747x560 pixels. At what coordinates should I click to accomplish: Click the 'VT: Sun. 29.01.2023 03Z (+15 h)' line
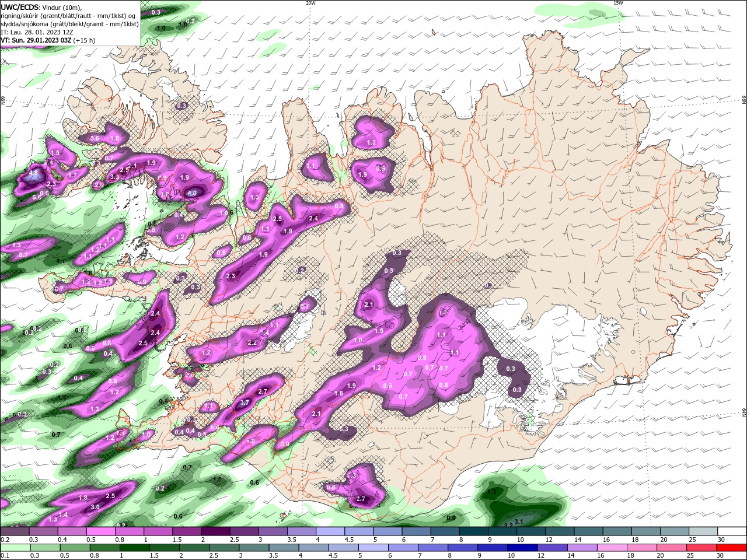click(x=48, y=40)
